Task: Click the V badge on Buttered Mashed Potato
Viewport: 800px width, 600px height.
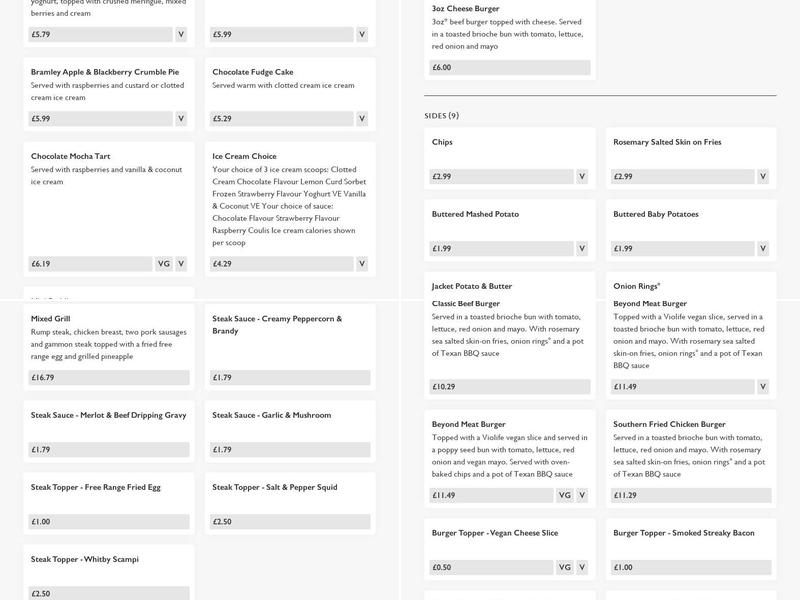Action: click(x=581, y=248)
